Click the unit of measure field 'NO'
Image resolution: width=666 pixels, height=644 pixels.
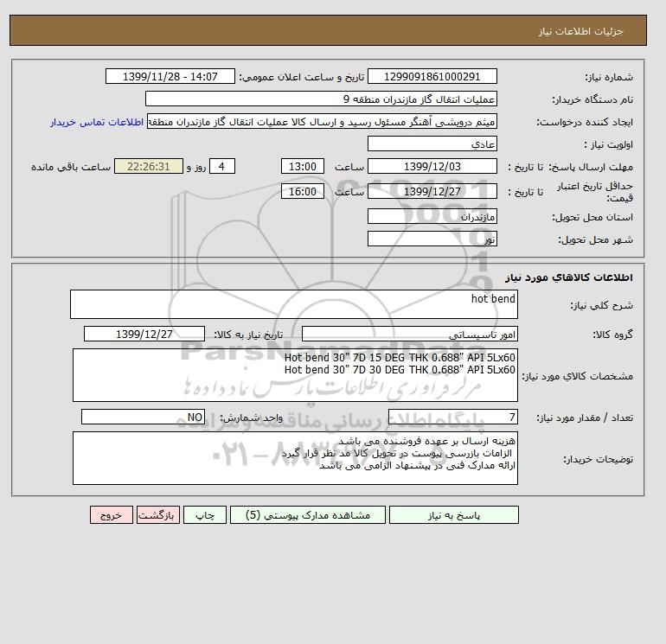click(143, 417)
